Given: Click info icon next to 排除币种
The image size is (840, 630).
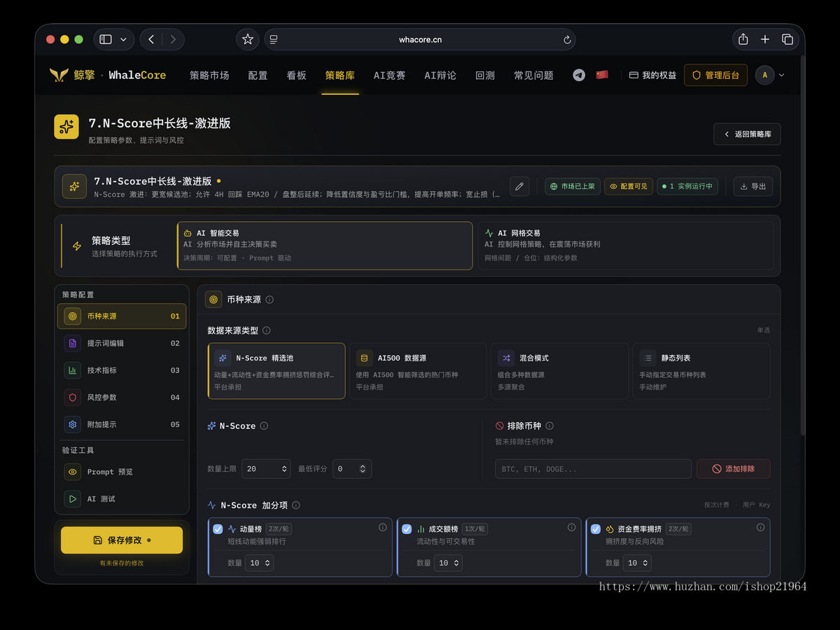Looking at the screenshot, I should tap(549, 426).
